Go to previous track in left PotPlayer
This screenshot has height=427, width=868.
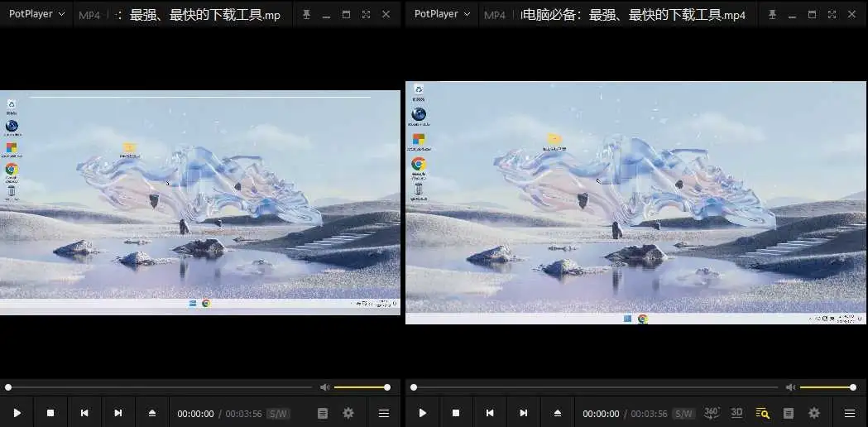84,413
